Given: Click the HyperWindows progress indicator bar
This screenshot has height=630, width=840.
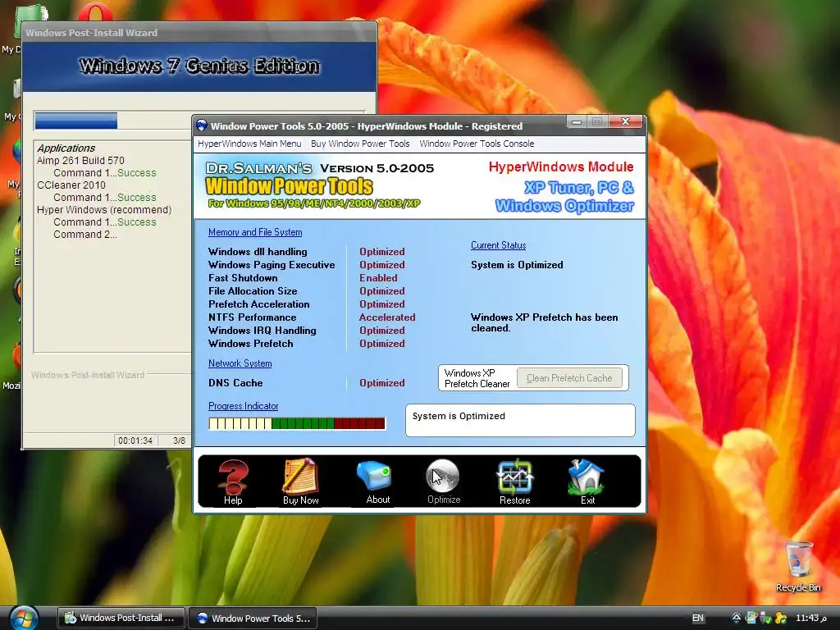Looking at the screenshot, I should (297, 424).
